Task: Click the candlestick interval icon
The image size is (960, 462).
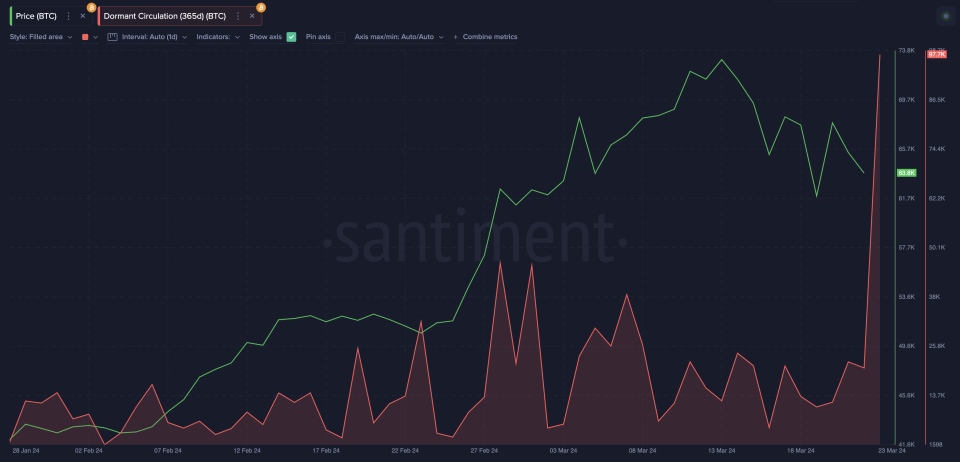Action: coord(112,37)
